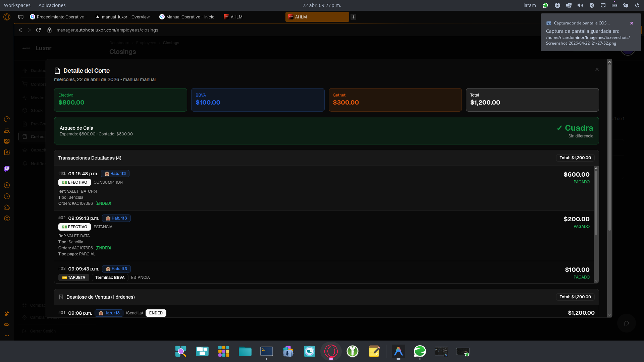Open the launcher search icon in dock
The image size is (644, 362).
181,351
